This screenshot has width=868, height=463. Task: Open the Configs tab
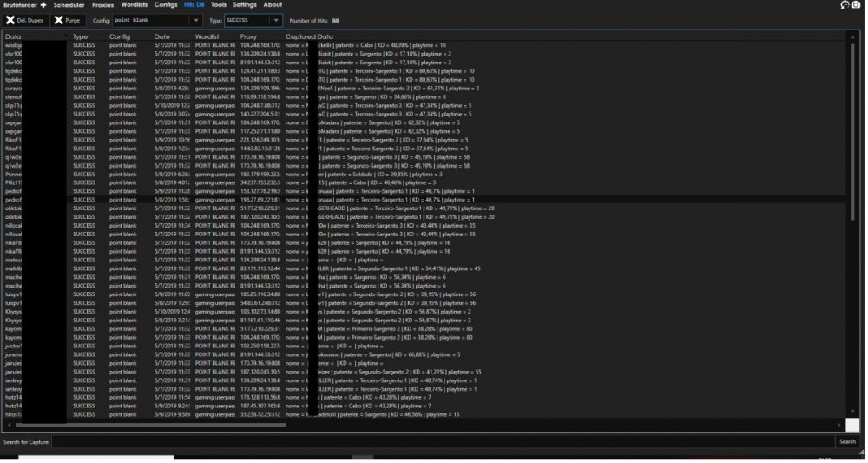(x=166, y=5)
